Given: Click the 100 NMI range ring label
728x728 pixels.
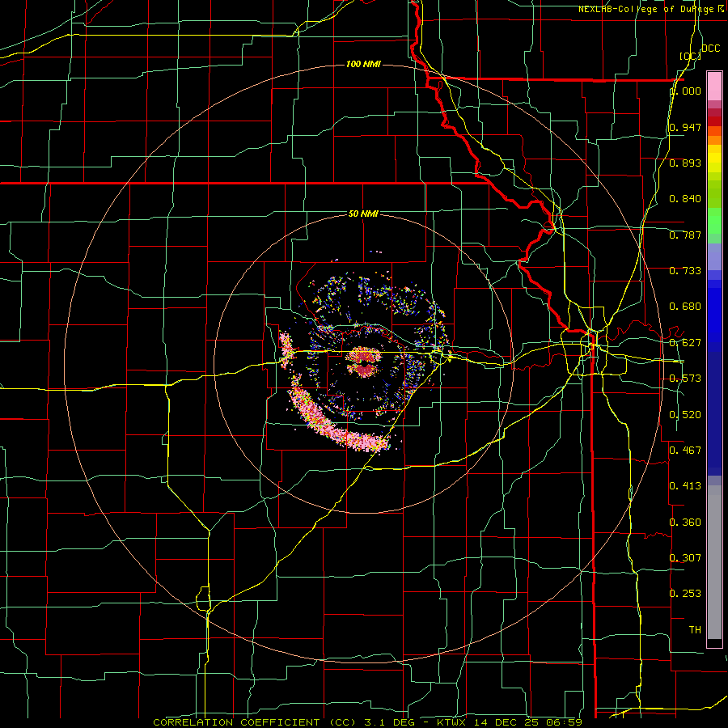Looking at the screenshot, I should pyautogui.click(x=363, y=64).
